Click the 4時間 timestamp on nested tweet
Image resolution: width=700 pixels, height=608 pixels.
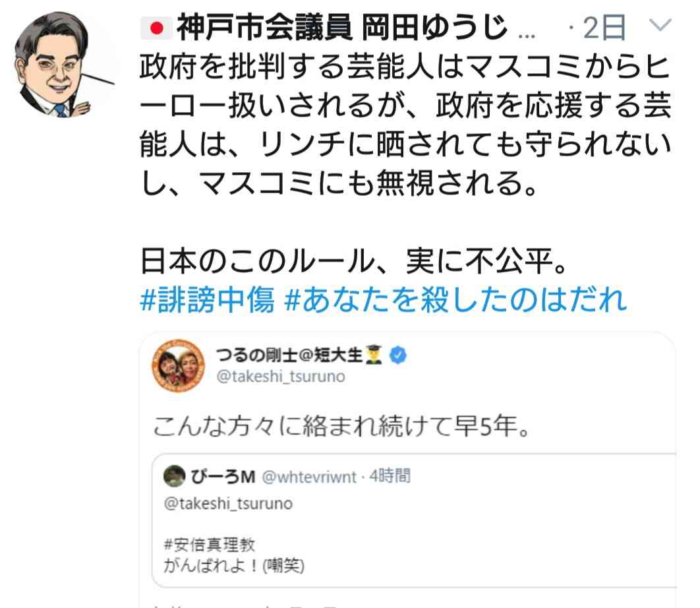tap(390, 476)
